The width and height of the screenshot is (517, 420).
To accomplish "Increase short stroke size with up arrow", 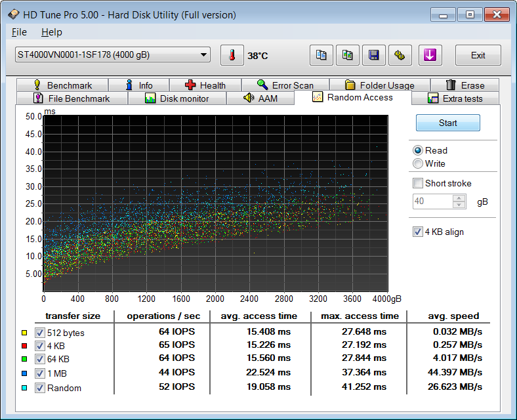I will (459, 198).
